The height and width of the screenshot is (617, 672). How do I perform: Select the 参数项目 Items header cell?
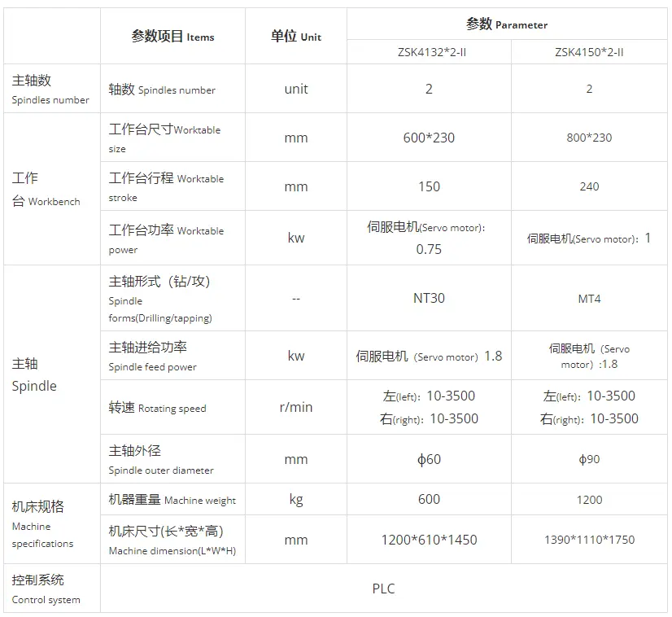(172, 37)
